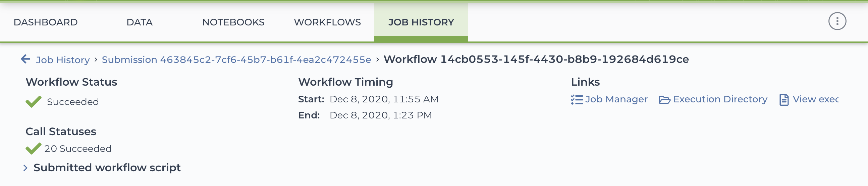
Task: Select the Job History tab
Action: pos(421,22)
